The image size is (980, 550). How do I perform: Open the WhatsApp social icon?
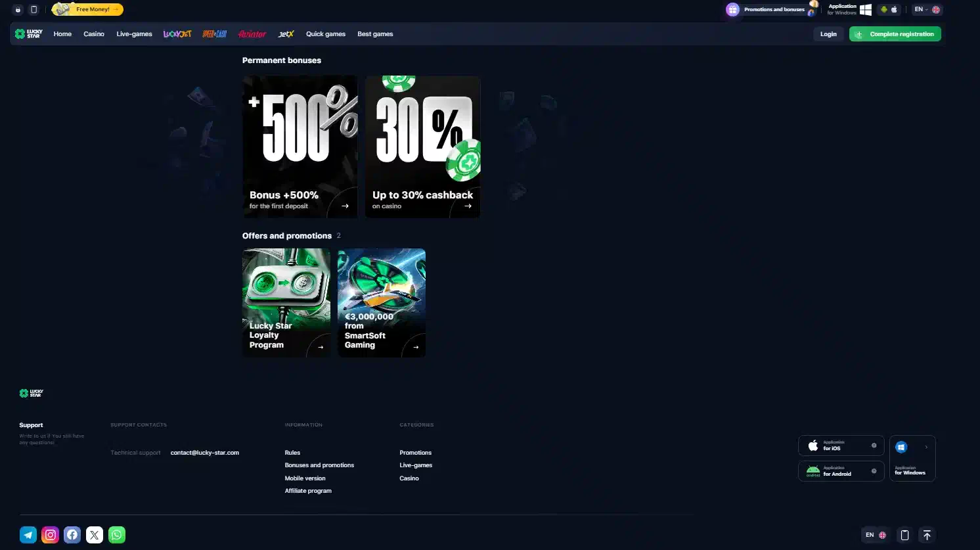coord(117,535)
